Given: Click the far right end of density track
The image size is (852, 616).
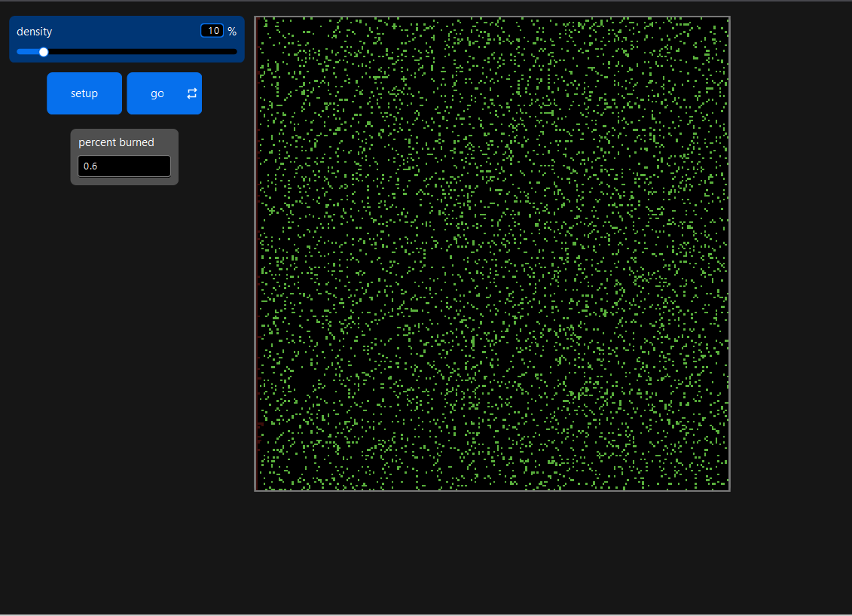Looking at the screenshot, I should point(236,52).
